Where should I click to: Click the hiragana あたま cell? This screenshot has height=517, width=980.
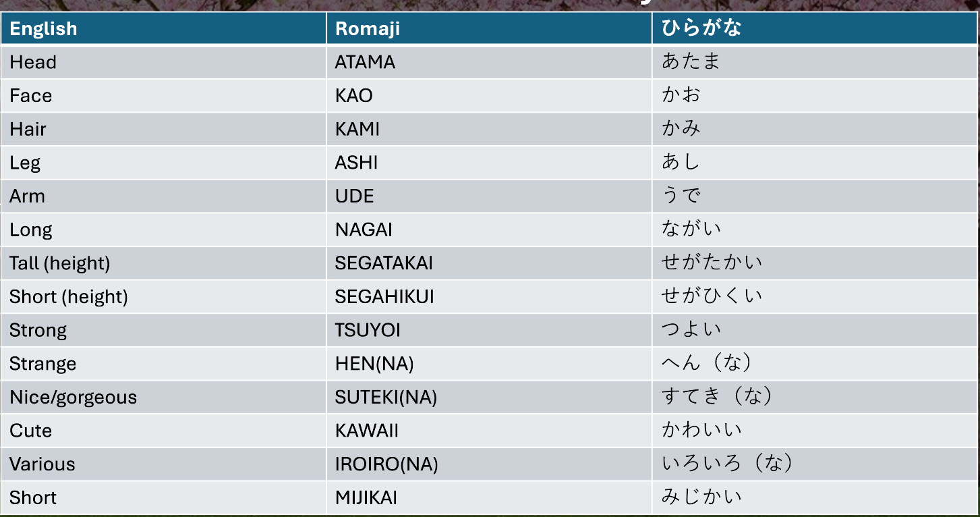click(x=691, y=61)
